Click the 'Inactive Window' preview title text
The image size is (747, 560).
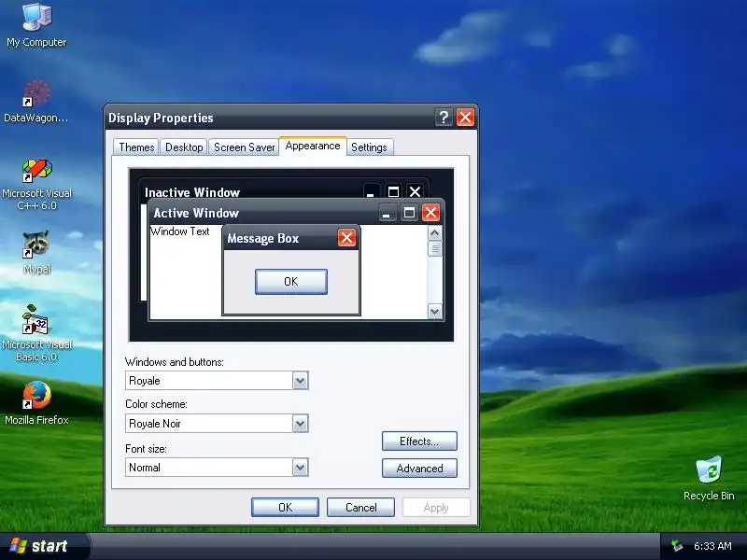(x=192, y=192)
